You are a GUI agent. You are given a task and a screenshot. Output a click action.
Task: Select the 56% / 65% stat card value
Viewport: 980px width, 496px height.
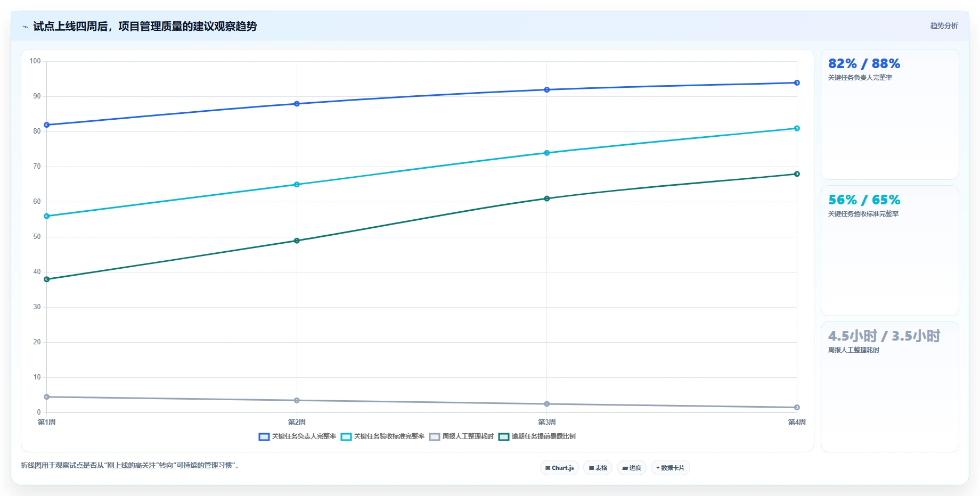tap(864, 200)
